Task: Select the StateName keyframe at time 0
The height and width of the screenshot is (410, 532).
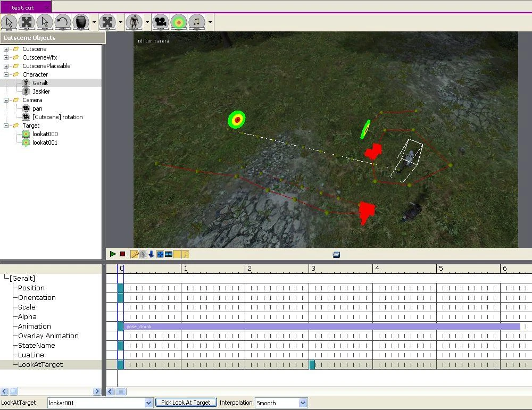Action: pyautogui.click(x=120, y=346)
